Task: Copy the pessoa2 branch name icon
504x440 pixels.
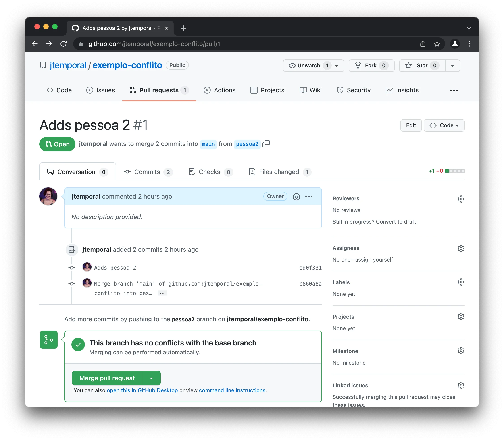Action: 266,144
